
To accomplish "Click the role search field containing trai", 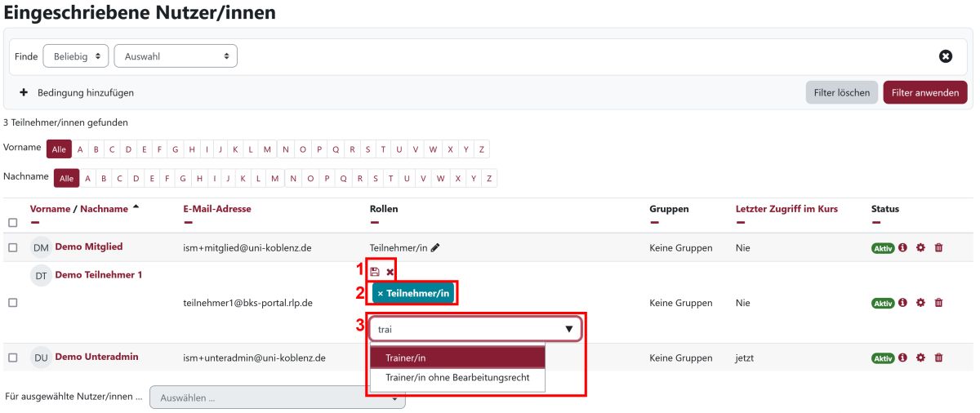I will pos(465,330).
